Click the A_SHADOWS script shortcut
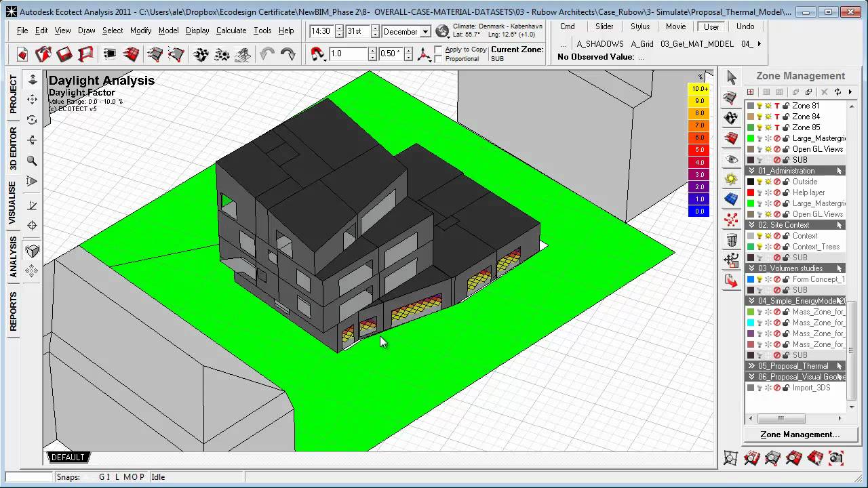This screenshot has height=488, width=868. 600,44
